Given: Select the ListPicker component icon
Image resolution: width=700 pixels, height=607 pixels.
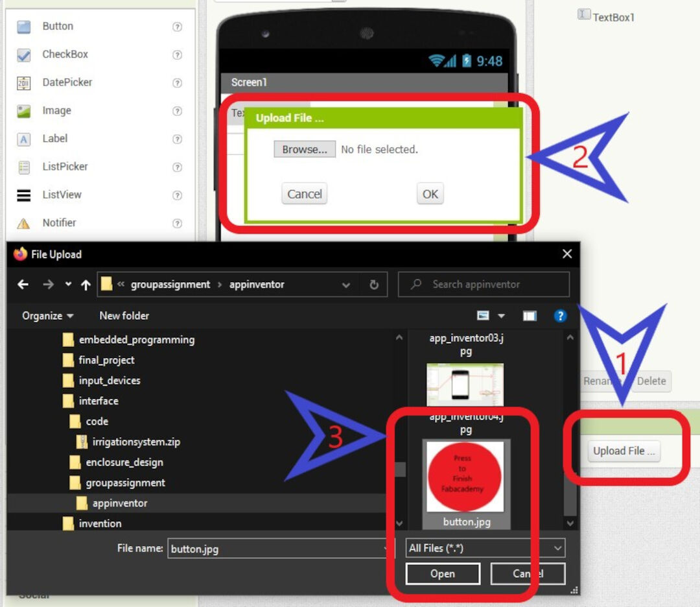Looking at the screenshot, I should 23,167.
